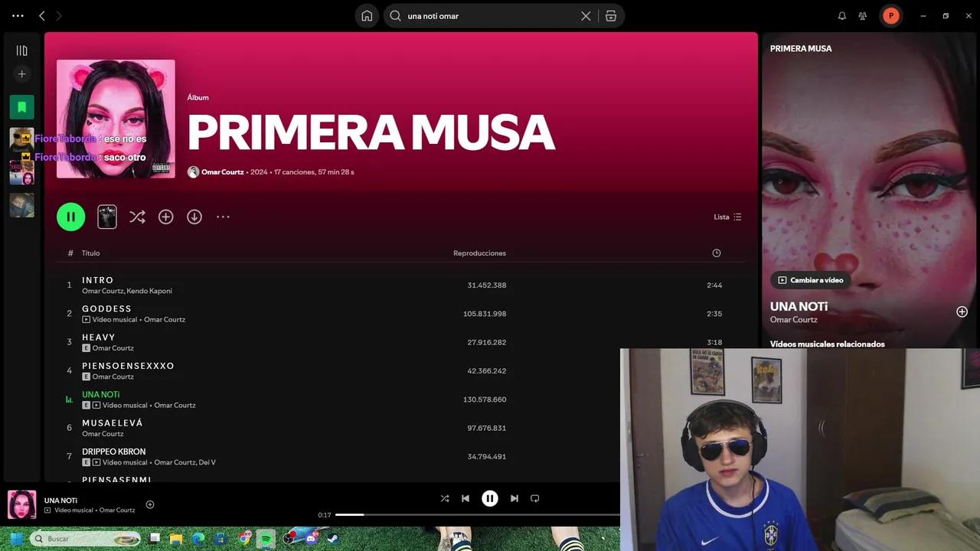
Task: Open Microsoft Edge from the taskbar
Action: [x=198, y=539]
